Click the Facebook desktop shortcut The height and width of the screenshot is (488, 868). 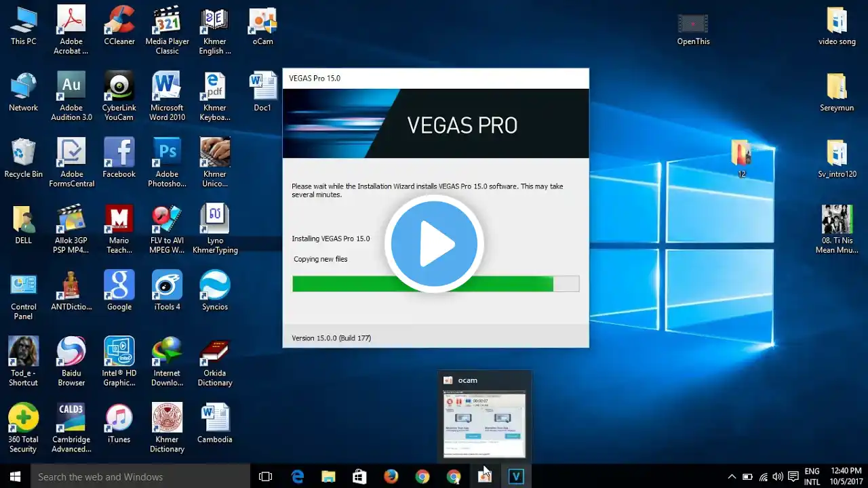[119, 159]
